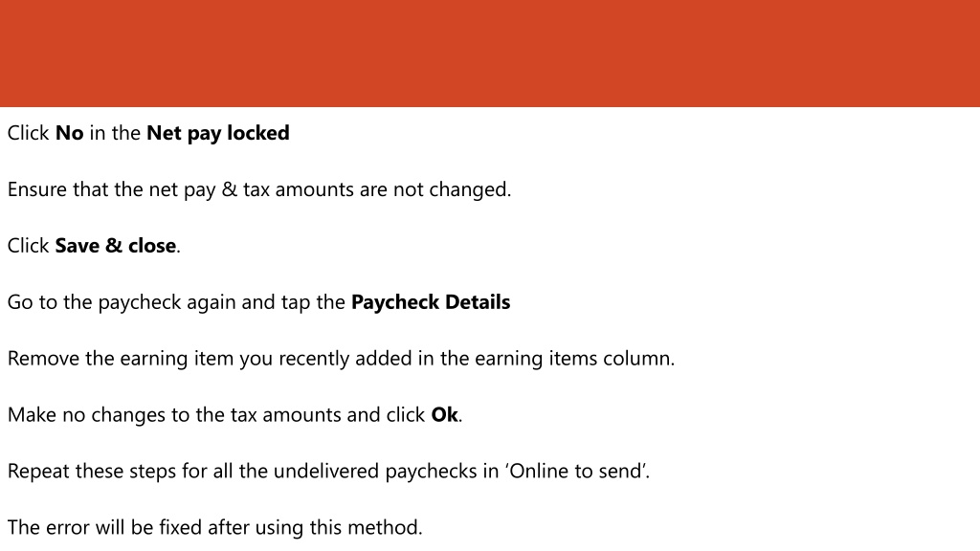Click the orange header banner

tap(490, 54)
